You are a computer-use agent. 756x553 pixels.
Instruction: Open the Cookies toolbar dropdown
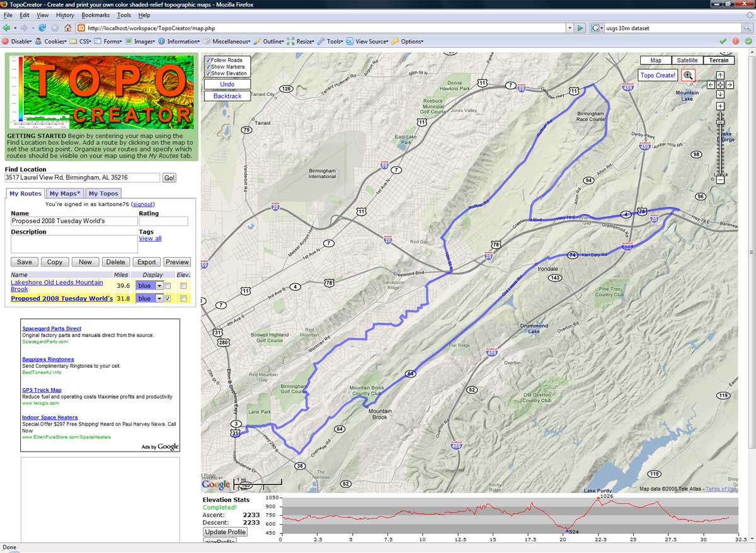coord(52,41)
